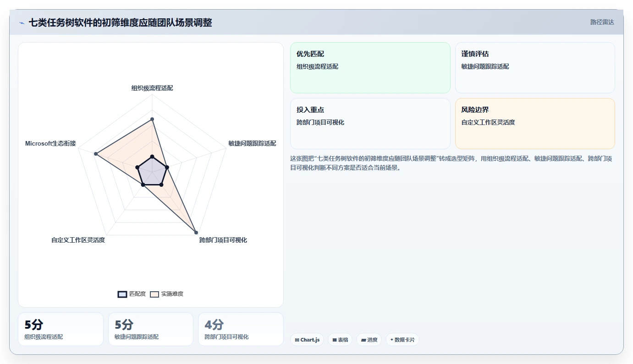Click 自定义工作区灵活度 inside the 风险边界 card
633x364 pixels.
[488, 122]
